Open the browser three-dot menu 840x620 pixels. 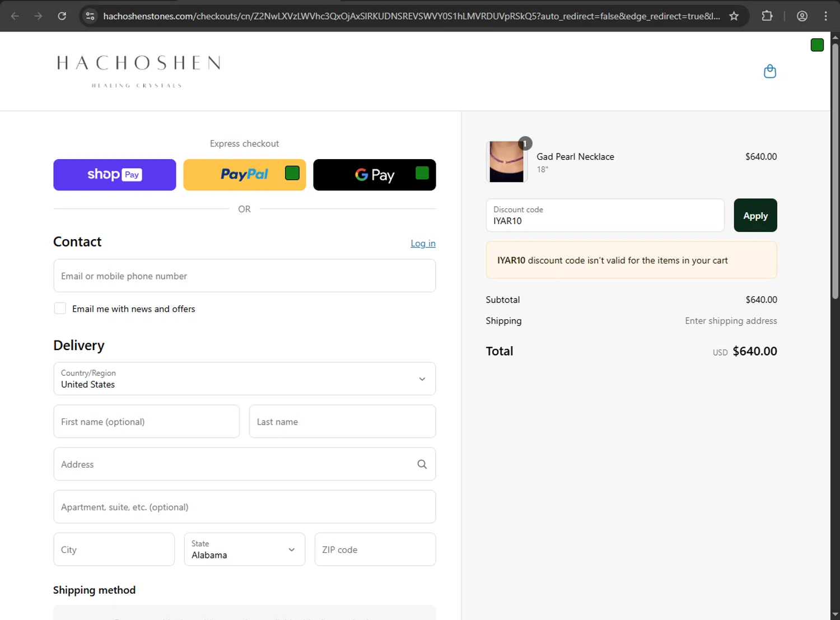(x=825, y=16)
